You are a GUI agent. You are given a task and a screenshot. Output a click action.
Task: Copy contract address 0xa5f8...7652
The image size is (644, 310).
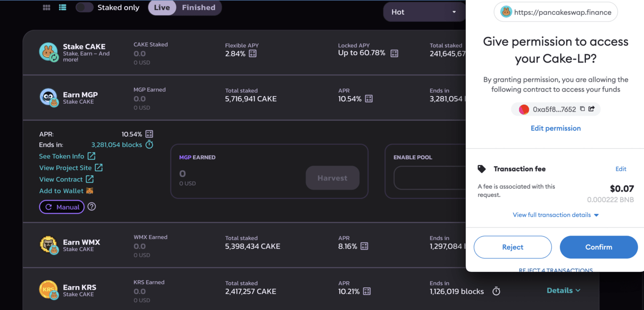pyautogui.click(x=583, y=109)
